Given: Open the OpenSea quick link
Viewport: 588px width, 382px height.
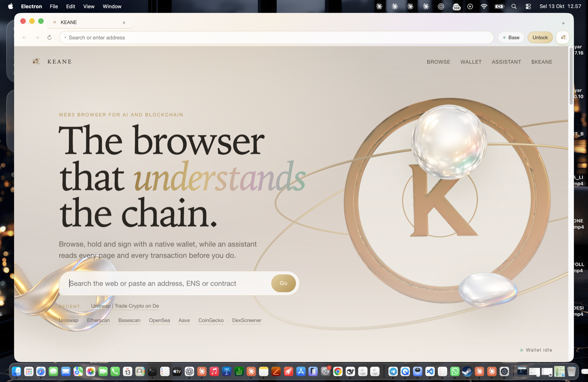Looking at the screenshot, I should [x=159, y=321].
